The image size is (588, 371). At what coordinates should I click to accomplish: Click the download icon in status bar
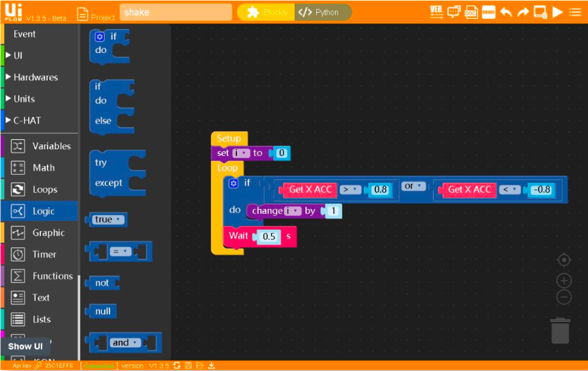211,366
